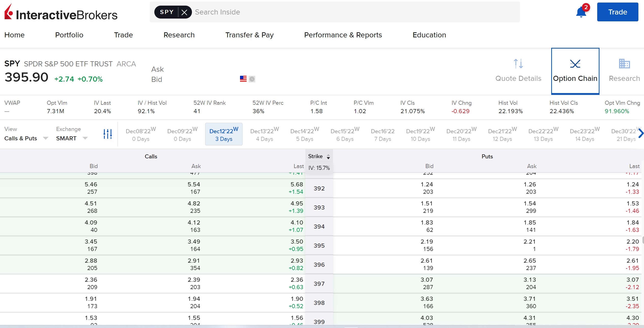
Task: Click the clock delayed-data icon
Action: point(252,79)
